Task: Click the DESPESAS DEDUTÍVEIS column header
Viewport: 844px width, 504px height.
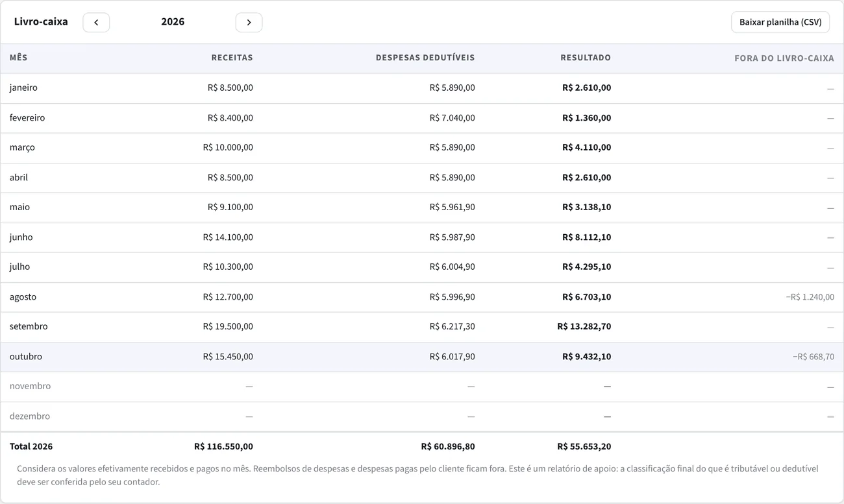Action: 425,58
